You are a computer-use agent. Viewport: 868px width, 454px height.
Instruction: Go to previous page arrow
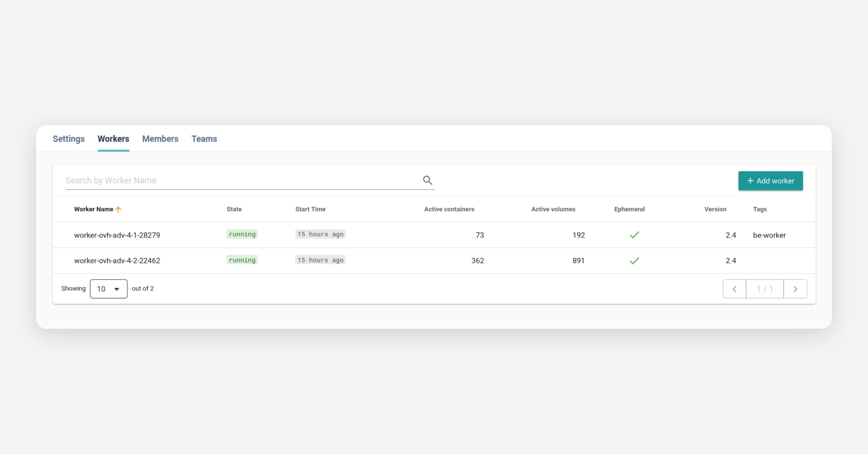click(735, 289)
